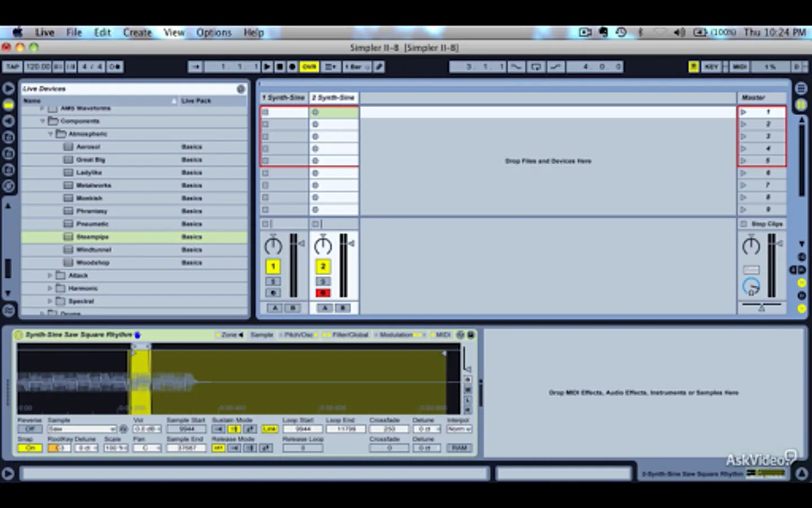The image size is (812, 508).
Task: Click the tempo 120.00 field
Action: 38,67
